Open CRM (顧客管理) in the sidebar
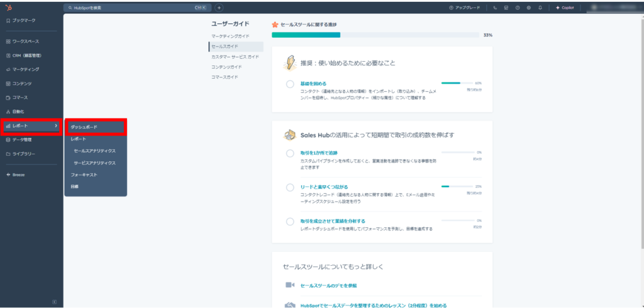 (x=24, y=55)
